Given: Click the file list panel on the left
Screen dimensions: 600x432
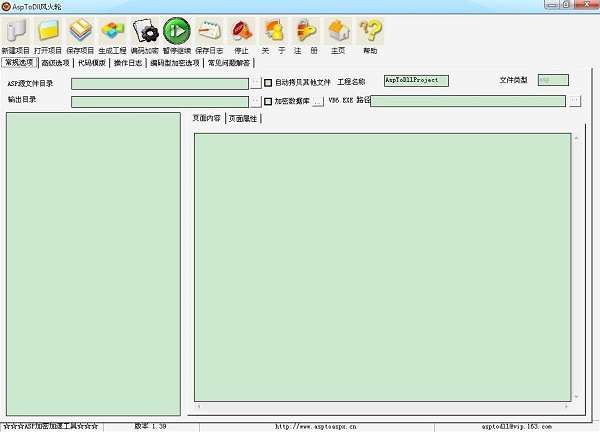Looking at the screenshot, I should click(93, 264).
